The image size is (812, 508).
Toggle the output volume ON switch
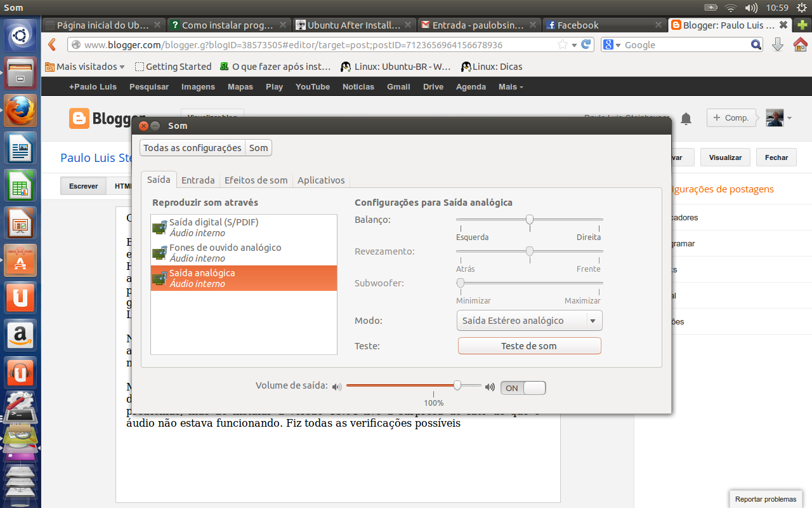click(523, 388)
